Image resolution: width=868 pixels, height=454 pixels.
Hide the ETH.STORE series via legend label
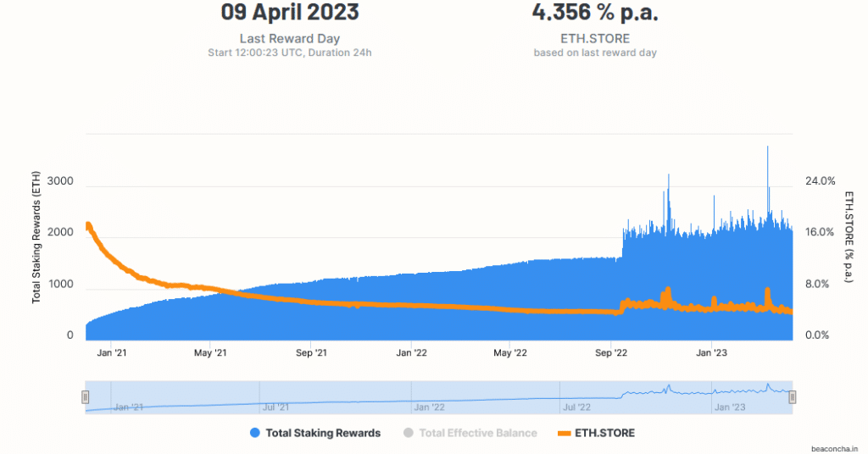coord(604,433)
